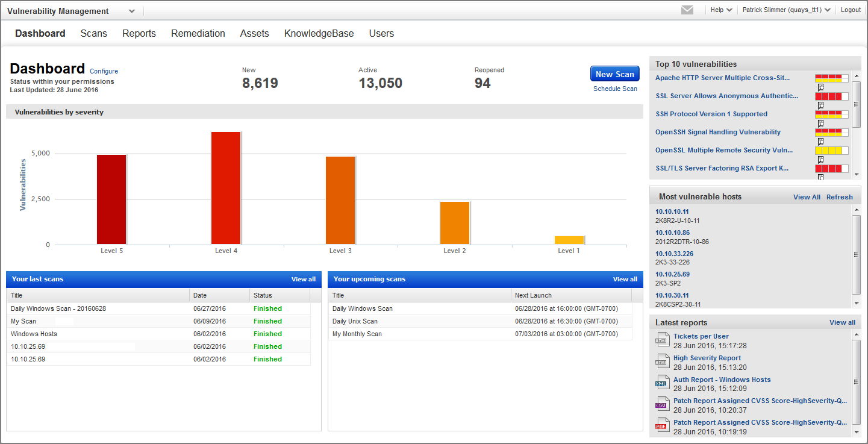Open Patrick Slimmer user account dropdown
Viewport: 868px width, 444px height.
point(787,10)
